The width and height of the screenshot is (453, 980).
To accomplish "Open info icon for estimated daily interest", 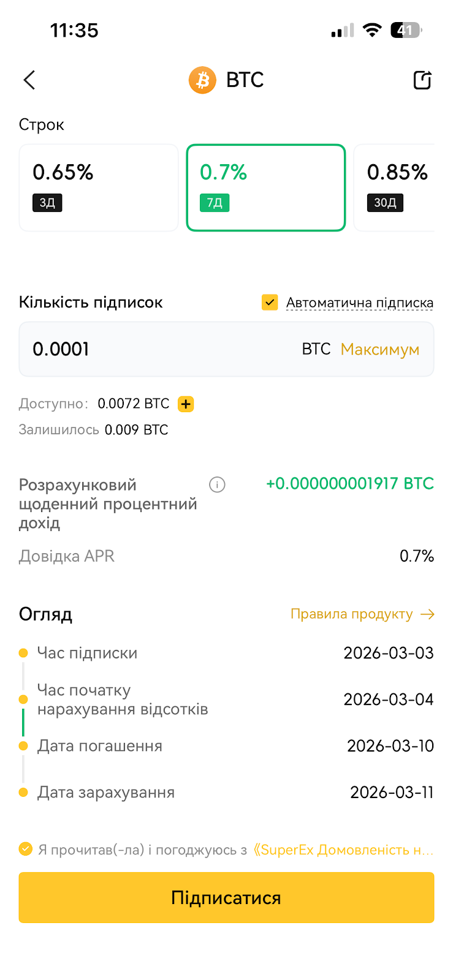I will tap(217, 485).
